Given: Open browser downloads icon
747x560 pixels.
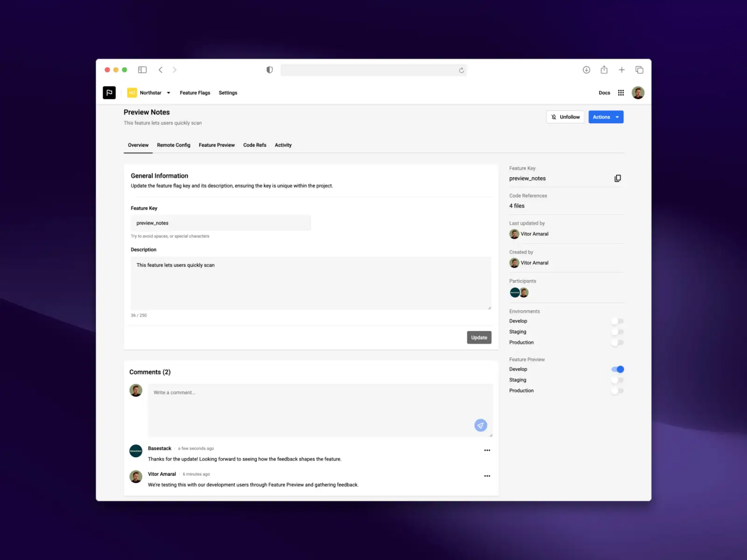Looking at the screenshot, I should (x=586, y=70).
